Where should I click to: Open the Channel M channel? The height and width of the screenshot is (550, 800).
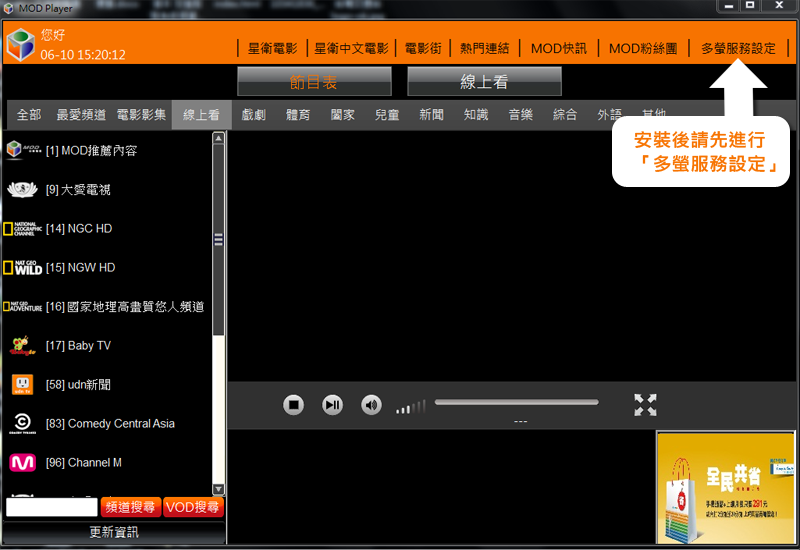pyautogui.click(x=94, y=463)
